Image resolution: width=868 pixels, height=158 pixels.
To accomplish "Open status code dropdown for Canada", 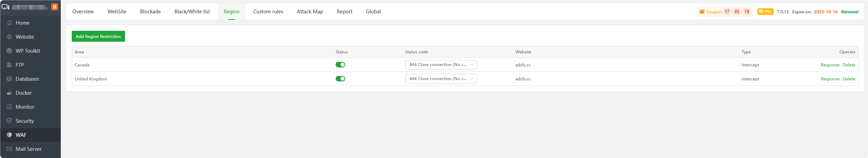I will click(441, 65).
